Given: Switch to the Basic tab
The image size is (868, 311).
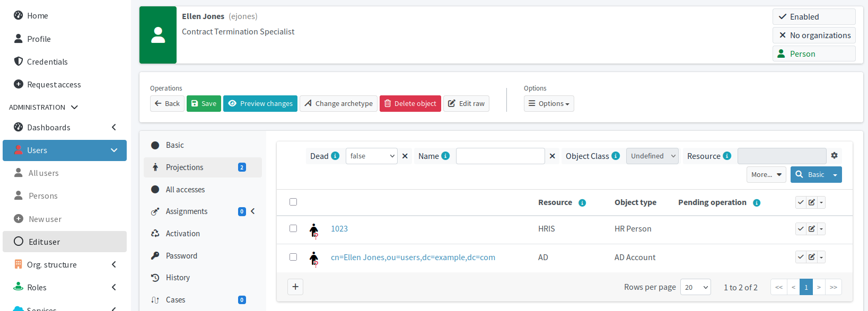Looking at the screenshot, I should pos(203,145).
